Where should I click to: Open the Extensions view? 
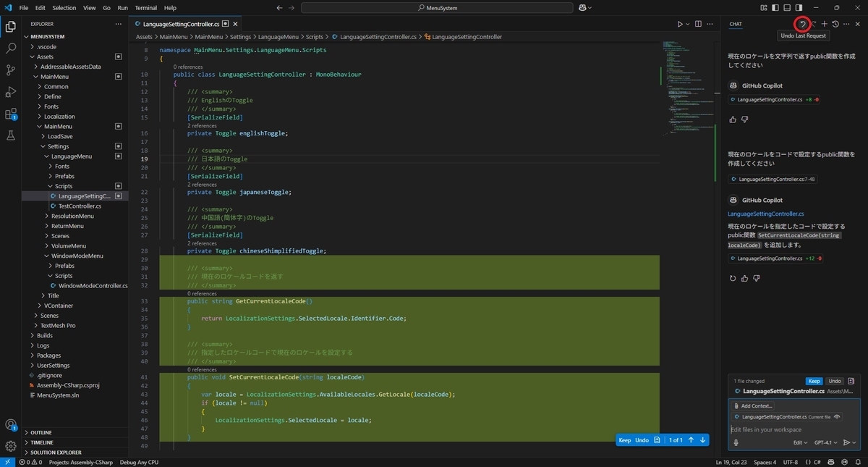10,114
